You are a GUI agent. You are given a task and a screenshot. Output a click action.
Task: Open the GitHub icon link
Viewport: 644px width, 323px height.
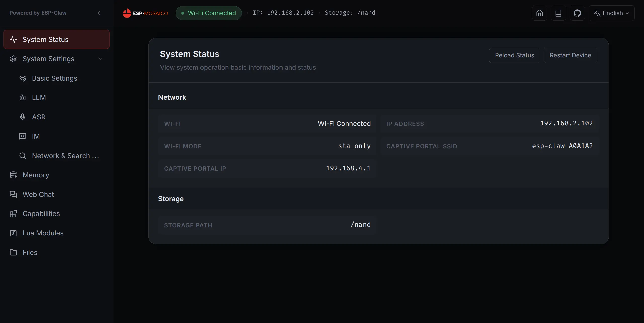pos(577,13)
